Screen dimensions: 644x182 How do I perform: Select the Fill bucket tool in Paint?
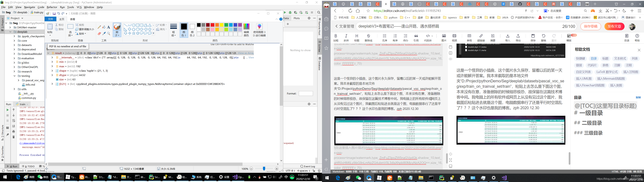click(104, 27)
